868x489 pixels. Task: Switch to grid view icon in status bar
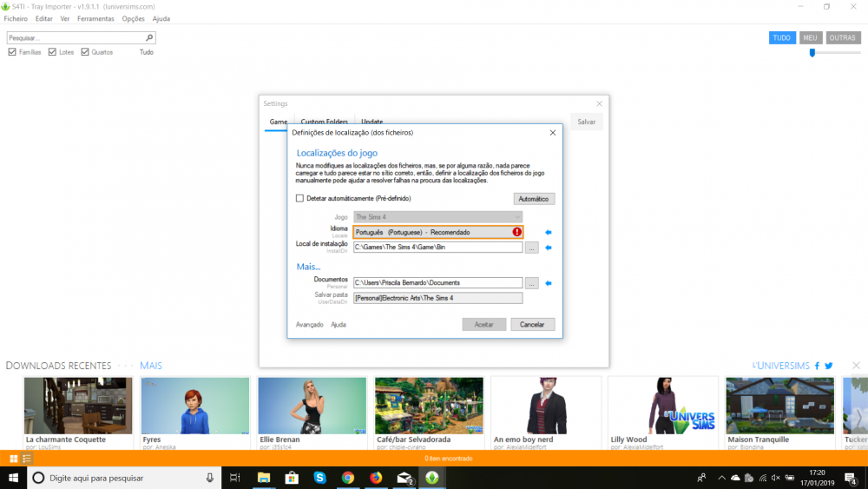14,459
